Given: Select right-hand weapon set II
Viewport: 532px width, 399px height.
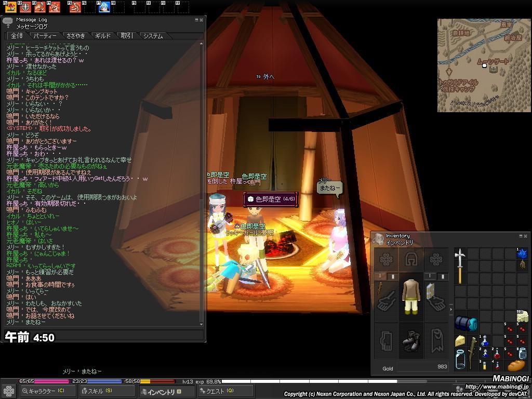Looking at the screenshot, I should [x=442, y=276].
